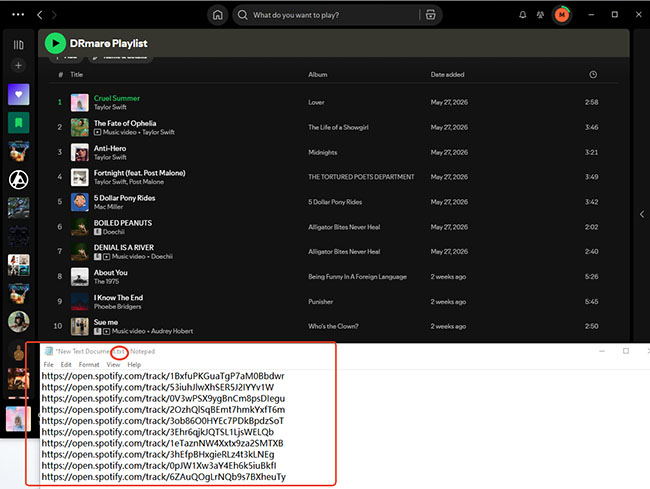Open the now playing cover art thumbnail
This screenshot has height=489, width=650.
(18, 419)
